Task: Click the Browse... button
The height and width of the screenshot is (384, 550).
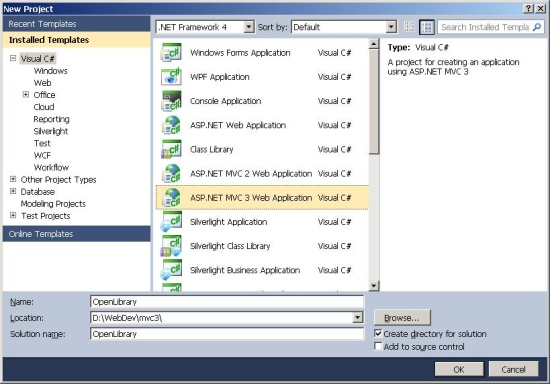Action: click(402, 318)
